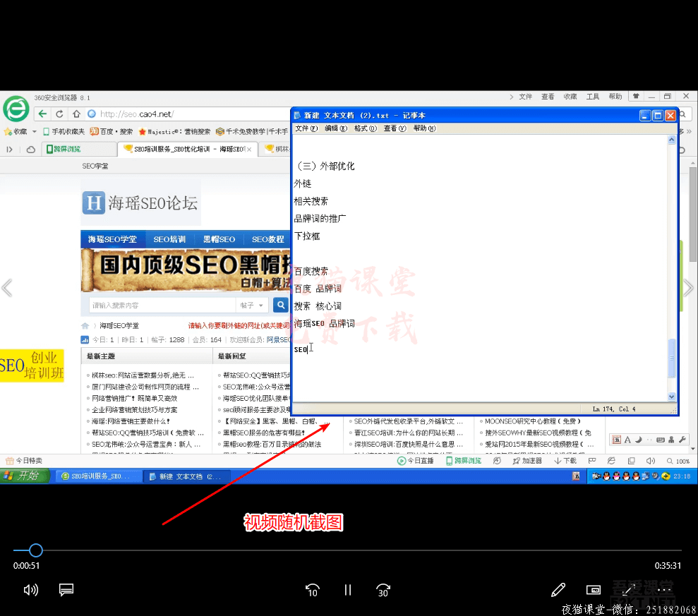
Task: Open the player's more options (…) menu
Action: tap(664, 590)
